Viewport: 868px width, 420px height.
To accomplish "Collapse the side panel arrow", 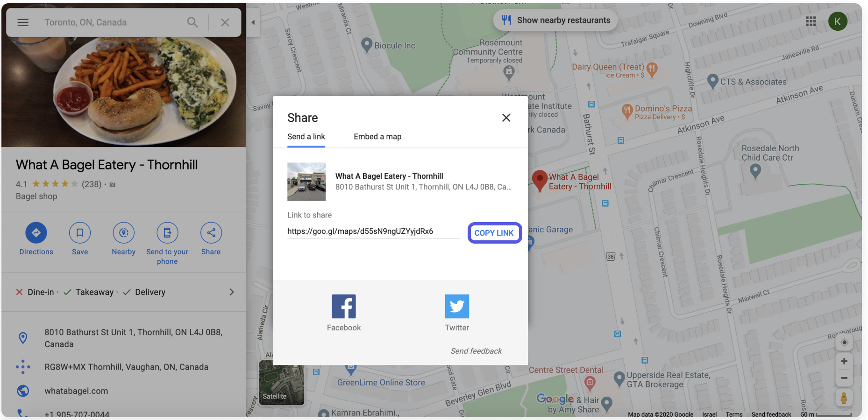I will coord(253,22).
